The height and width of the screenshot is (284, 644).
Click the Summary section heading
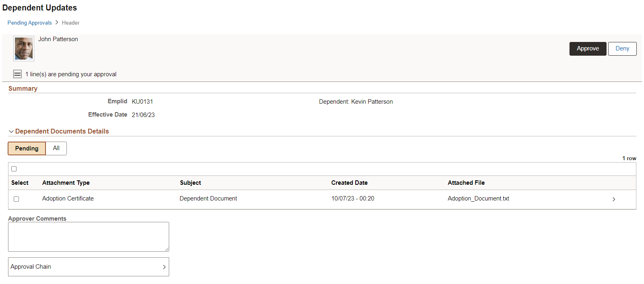tap(23, 88)
